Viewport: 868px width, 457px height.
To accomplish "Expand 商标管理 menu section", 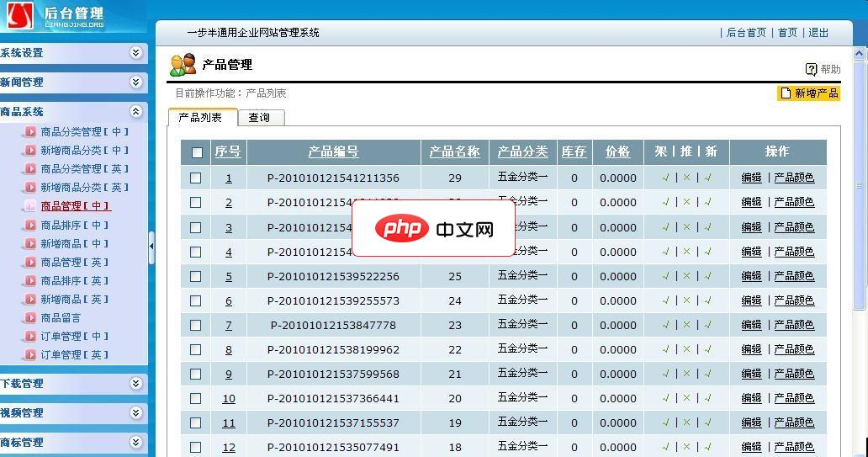I will tap(135, 442).
